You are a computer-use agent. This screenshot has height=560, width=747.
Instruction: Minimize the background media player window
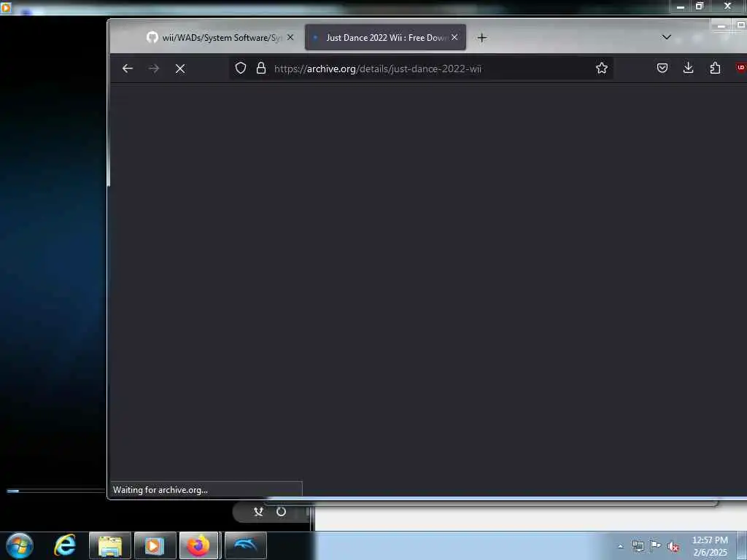681,6
